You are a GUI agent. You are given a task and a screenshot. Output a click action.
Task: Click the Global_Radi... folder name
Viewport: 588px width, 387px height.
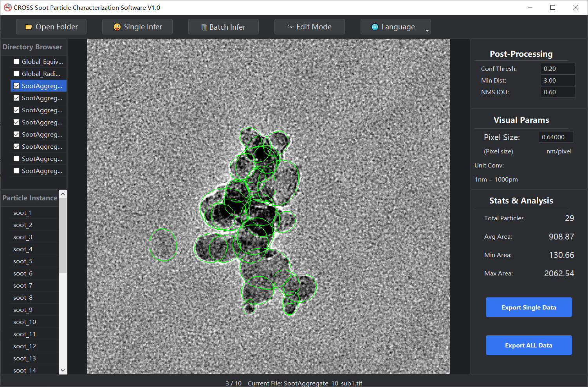click(x=41, y=74)
